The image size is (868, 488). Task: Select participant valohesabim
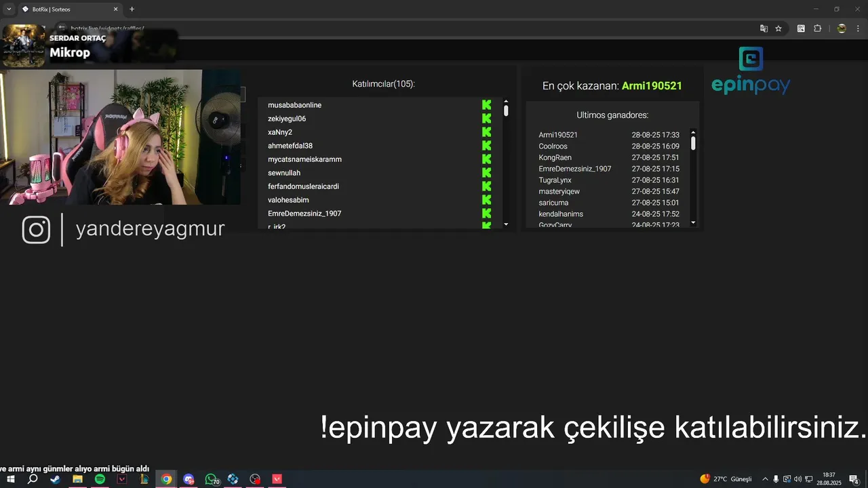(x=288, y=200)
